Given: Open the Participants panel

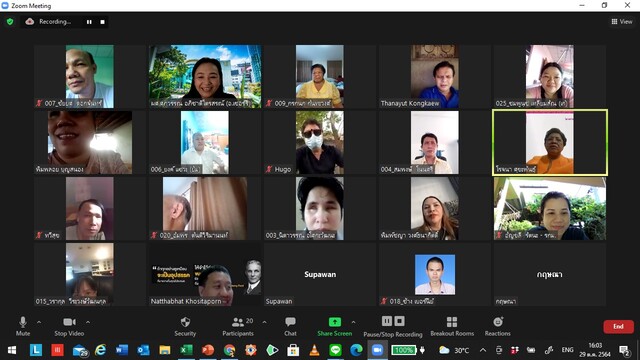Looking at the screenshot, I should tap(238, 327).
